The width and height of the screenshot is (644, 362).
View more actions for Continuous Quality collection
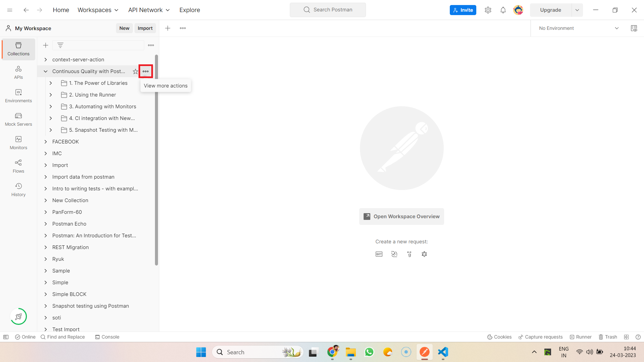[146, 71]
